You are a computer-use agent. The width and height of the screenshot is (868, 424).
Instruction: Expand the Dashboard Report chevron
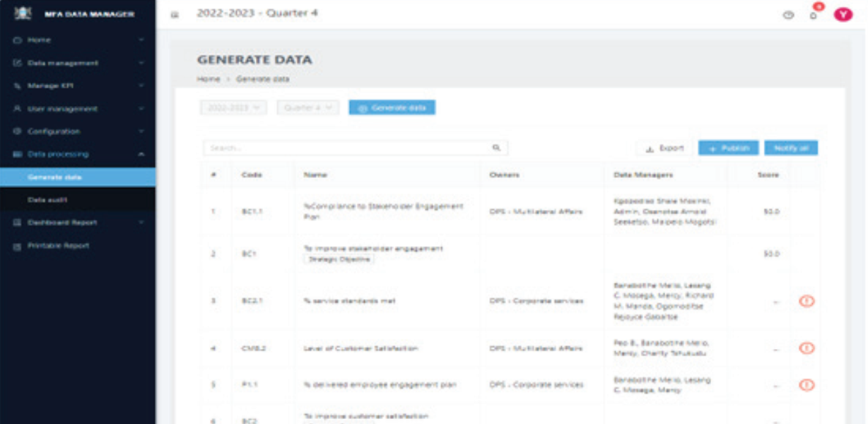coord(141,223)
